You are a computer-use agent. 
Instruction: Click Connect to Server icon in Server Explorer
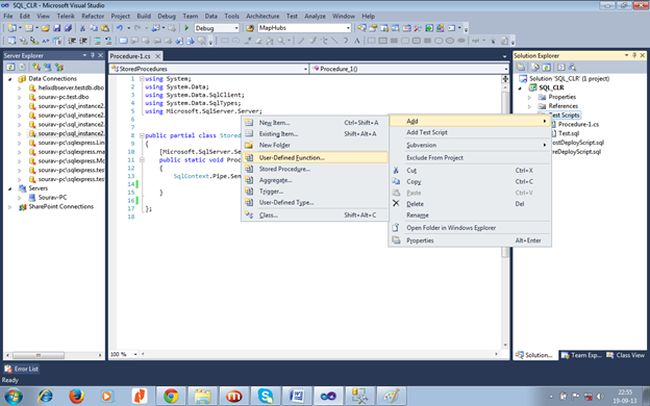(48, 67)
